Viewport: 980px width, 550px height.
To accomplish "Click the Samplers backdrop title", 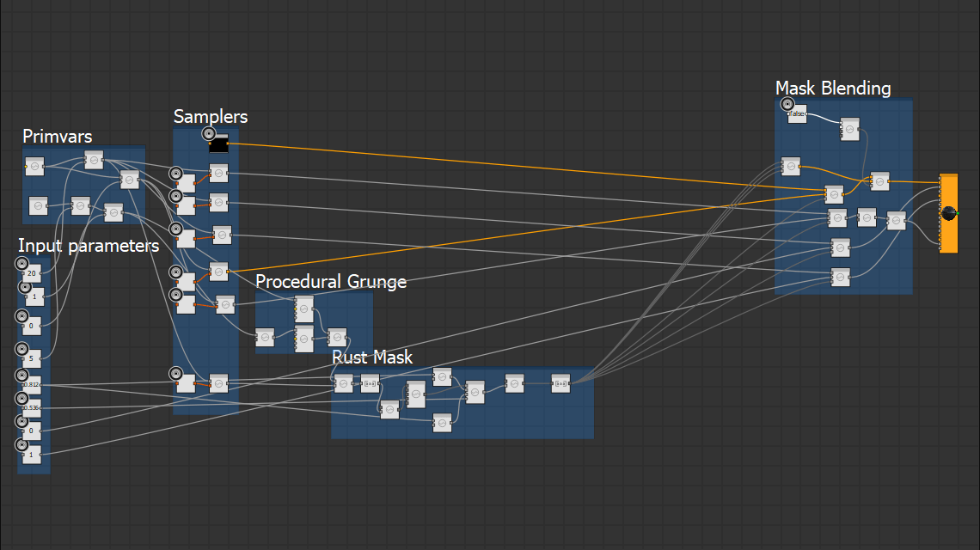I will click(x=211, y=117).
